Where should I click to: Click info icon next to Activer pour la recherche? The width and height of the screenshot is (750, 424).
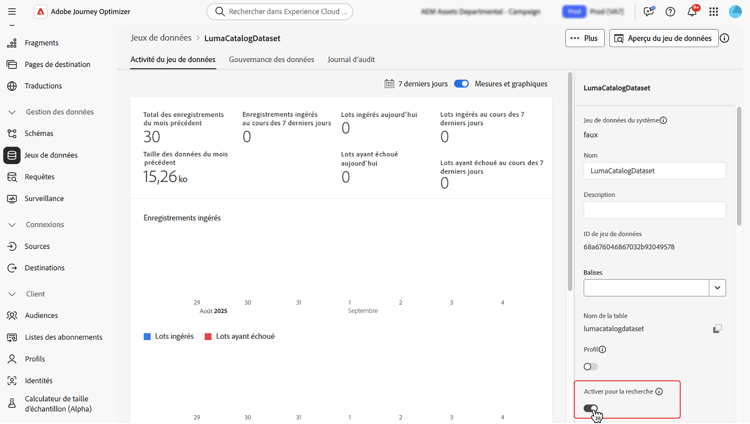pyautogui.click(x=659, y=391)
